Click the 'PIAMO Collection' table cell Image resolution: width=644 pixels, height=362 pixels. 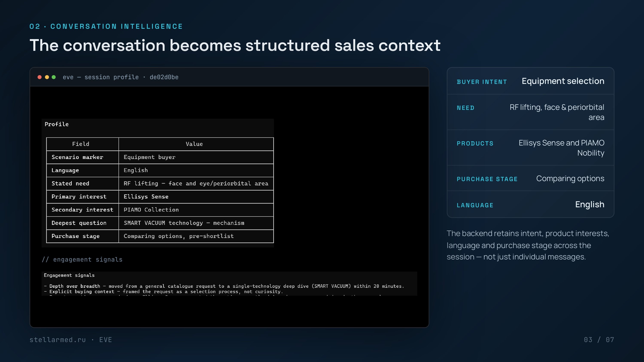196,210
